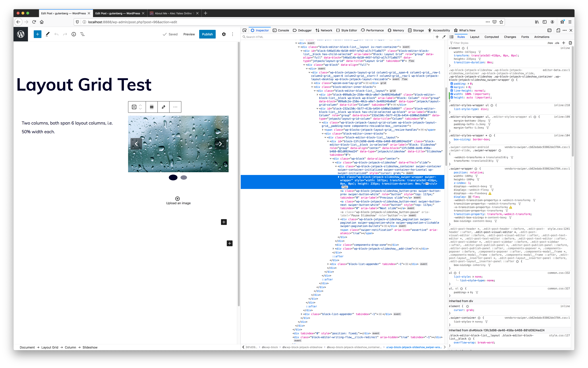Activate the element picker in DevTools
588x368 pixels.
pos(245,30)
